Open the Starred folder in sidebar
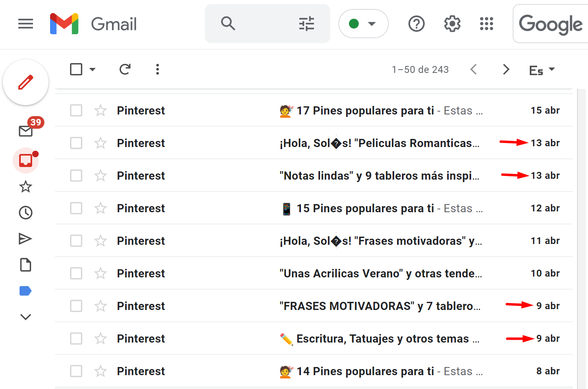Image resolution: width=588 pixels, height=389 pixels. (26, 187)
